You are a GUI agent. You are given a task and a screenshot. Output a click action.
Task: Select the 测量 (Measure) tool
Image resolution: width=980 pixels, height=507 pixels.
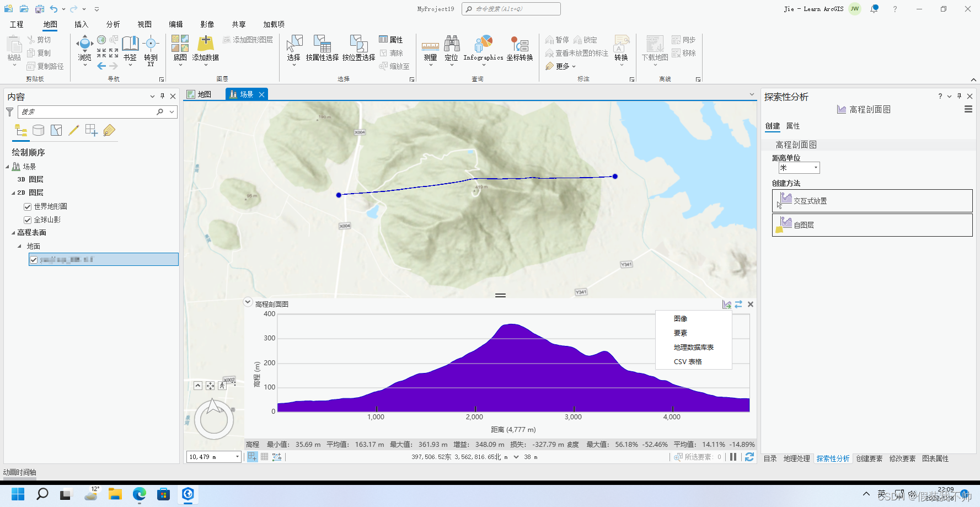[430, 50]
